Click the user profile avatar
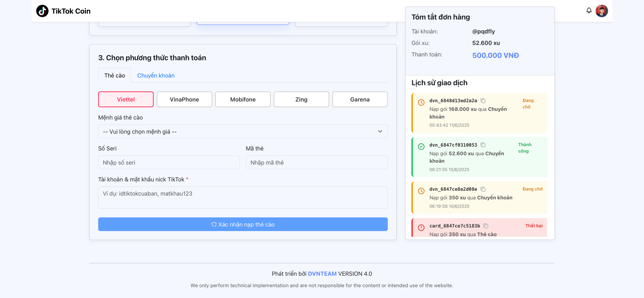This screenshot has height=298, width=644. [x=602, y=11]
